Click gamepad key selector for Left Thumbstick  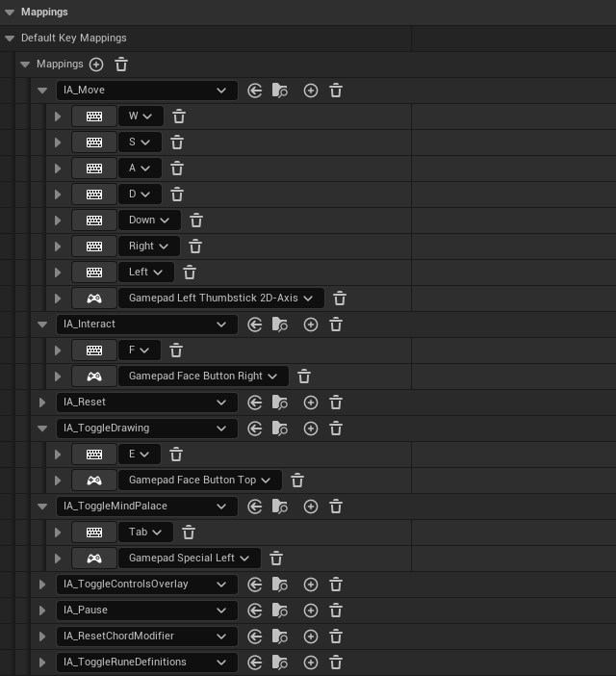[x=94, y=299]
